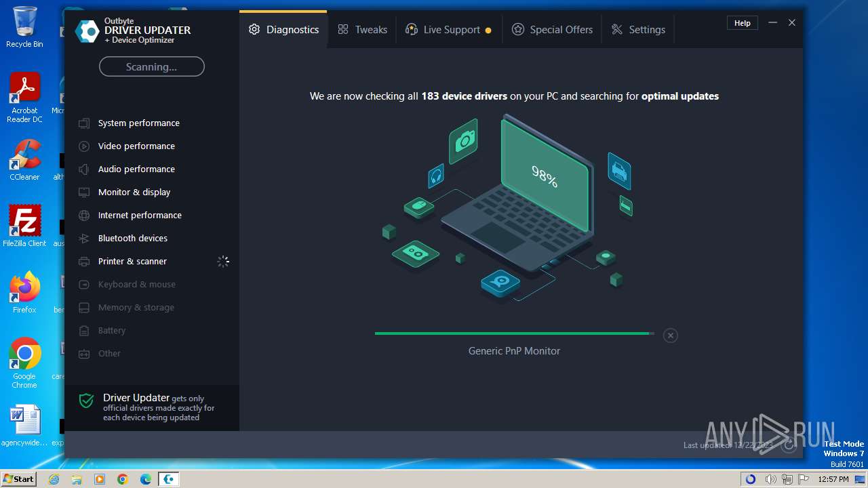Click the Live Support headset icon
The image size is (868, 488).
coord(411,30)
